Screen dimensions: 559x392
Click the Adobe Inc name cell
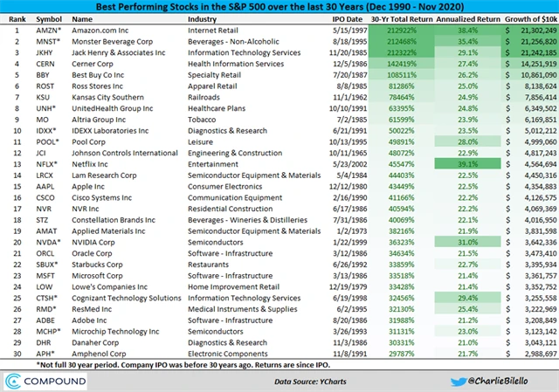tap(89, 320)
